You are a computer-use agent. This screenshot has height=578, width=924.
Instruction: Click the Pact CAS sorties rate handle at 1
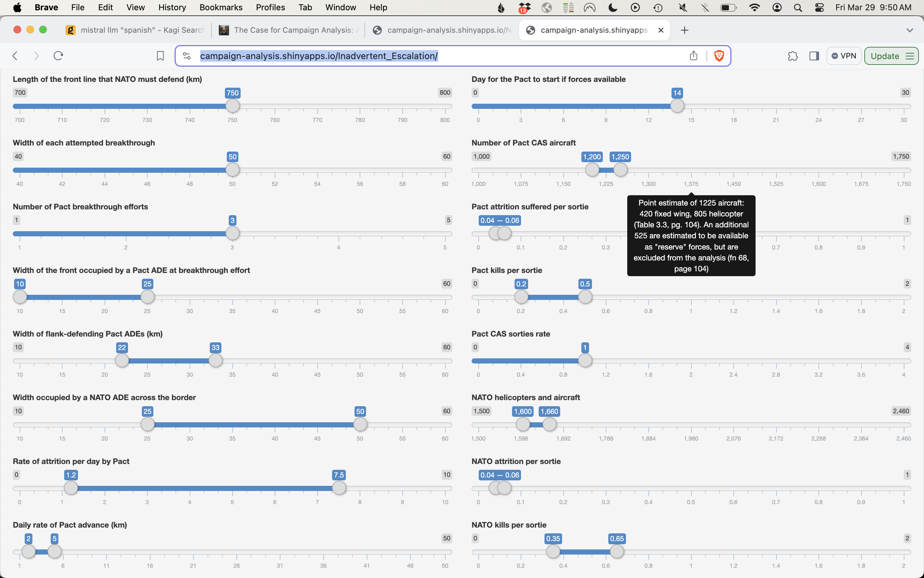tap(585, 361)
